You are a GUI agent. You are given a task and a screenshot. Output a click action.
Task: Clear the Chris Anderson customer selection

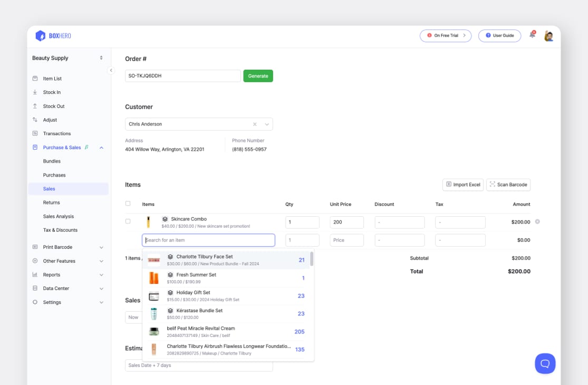254,124
